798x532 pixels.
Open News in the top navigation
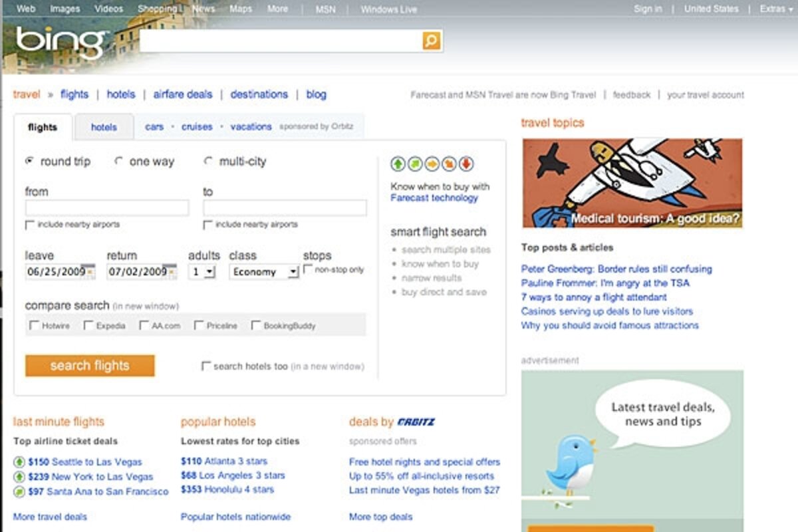tap(203, 9)
